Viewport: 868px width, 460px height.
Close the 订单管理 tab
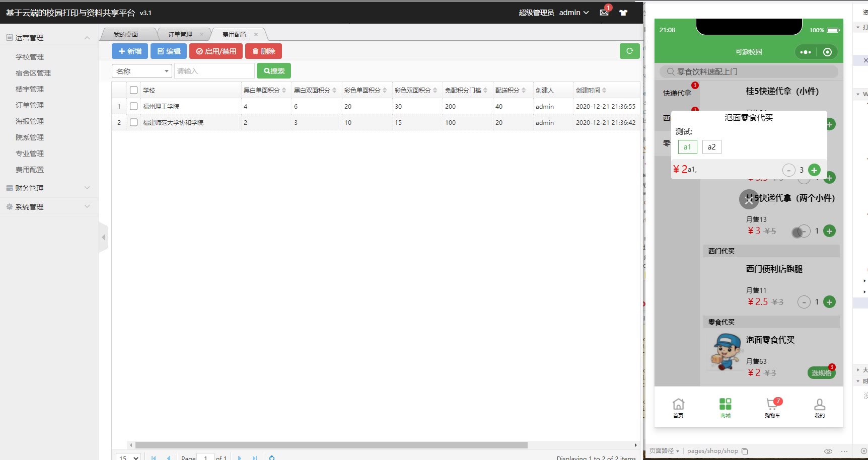click(201, 34)
